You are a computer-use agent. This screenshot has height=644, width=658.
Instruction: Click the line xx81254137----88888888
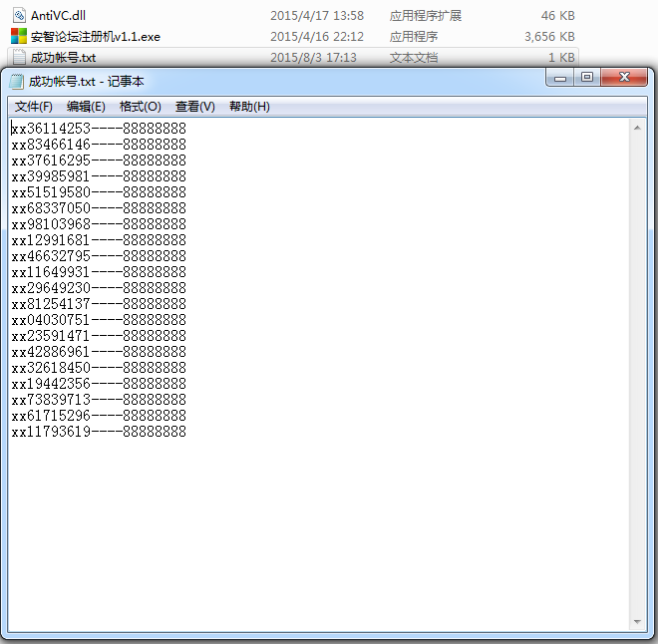99,304
